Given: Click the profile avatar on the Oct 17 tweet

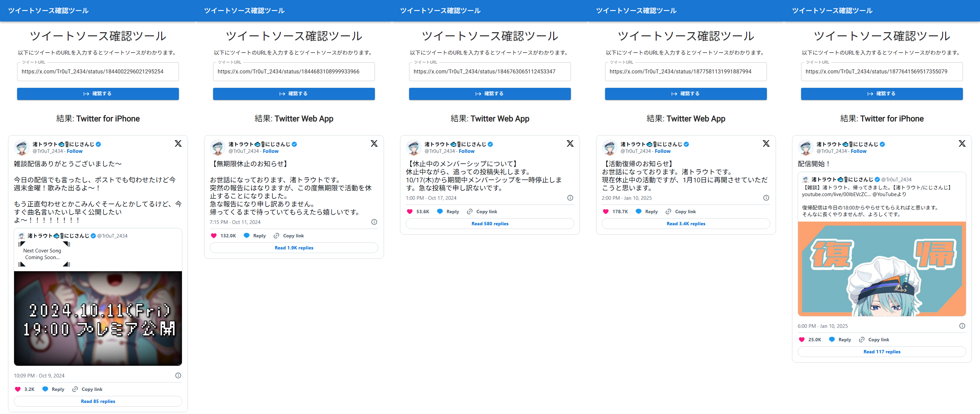Looking at the screenshot, I should [x=413, y=147].
